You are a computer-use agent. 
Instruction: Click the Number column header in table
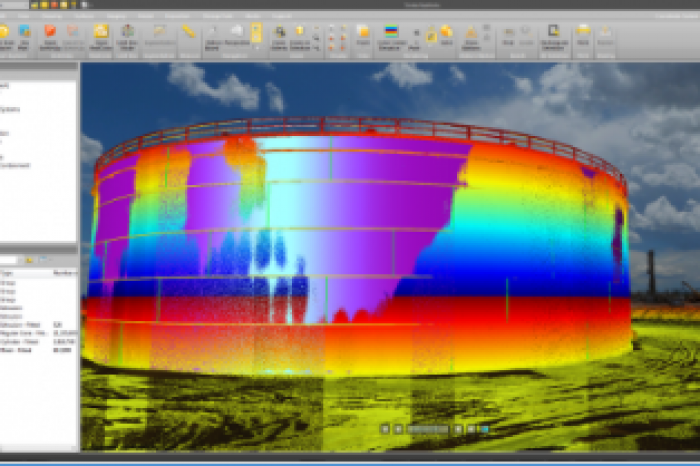coord(63,270)
